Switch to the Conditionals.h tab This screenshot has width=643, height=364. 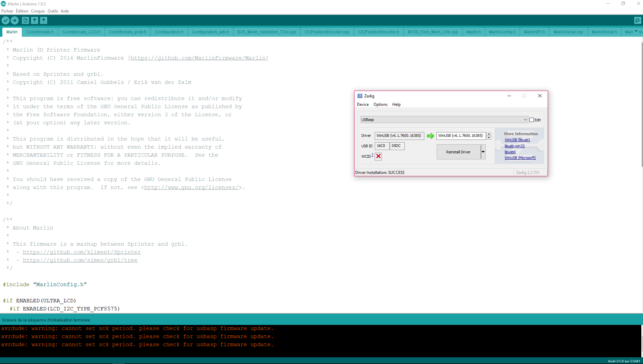click(x=40, y=32)
